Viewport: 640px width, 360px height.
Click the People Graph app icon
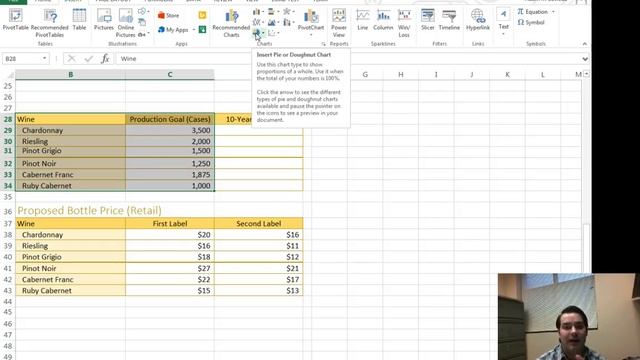[x=202, y=29]
